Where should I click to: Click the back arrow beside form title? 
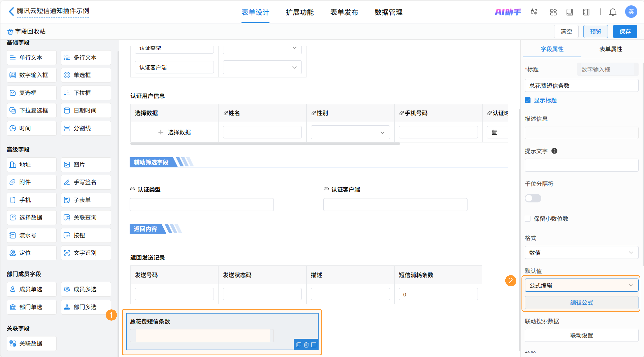(11, 11)
